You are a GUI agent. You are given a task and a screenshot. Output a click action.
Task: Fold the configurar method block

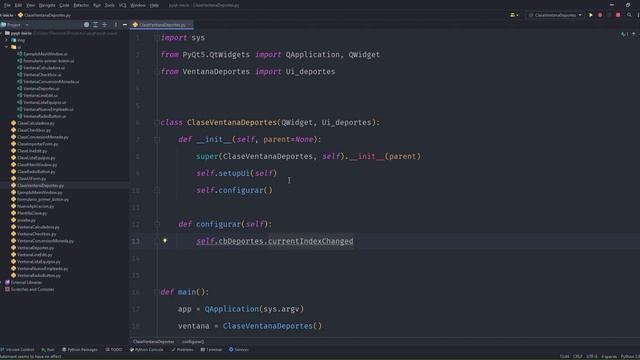point(157,224)
